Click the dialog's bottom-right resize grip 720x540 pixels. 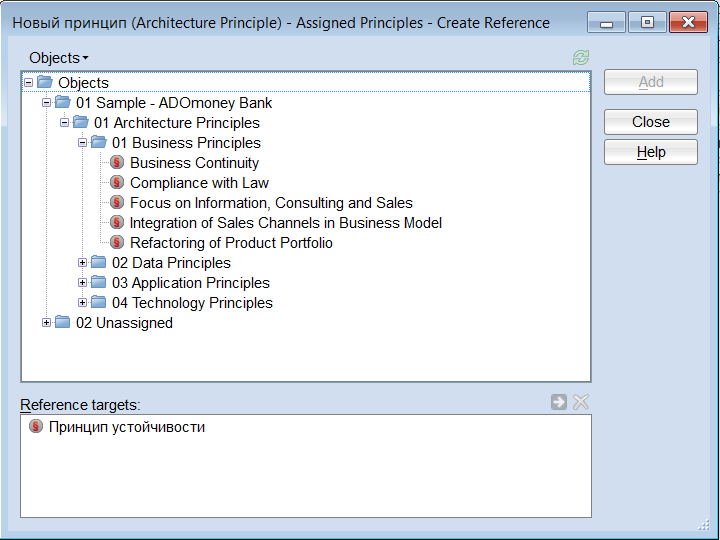[704, 524]
